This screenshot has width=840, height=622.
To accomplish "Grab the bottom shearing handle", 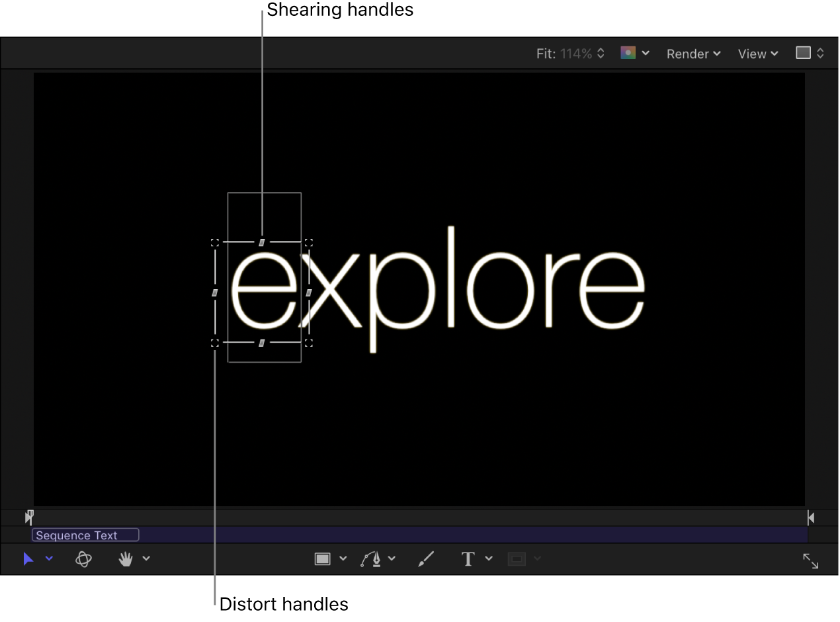I will pos(262,343).
